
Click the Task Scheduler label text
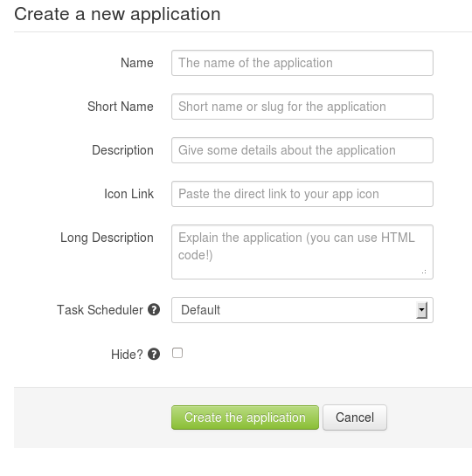pos(100,310)
